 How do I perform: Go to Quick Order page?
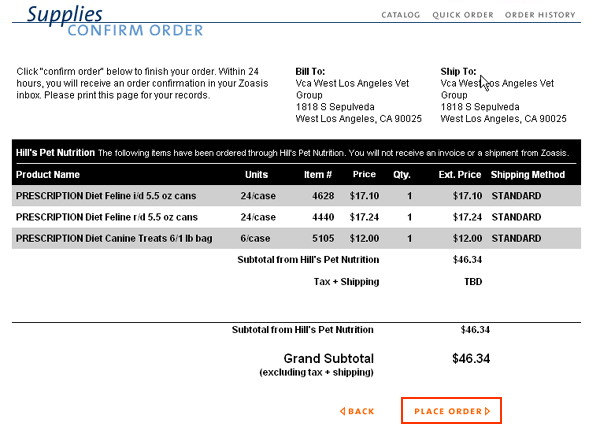tap(463, 15)
